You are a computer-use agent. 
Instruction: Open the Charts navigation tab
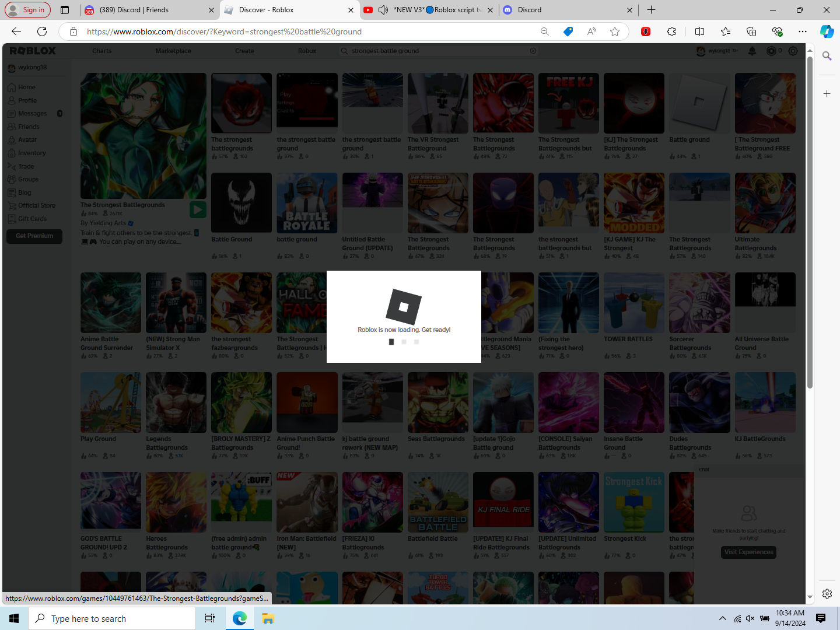click(101, 51)
